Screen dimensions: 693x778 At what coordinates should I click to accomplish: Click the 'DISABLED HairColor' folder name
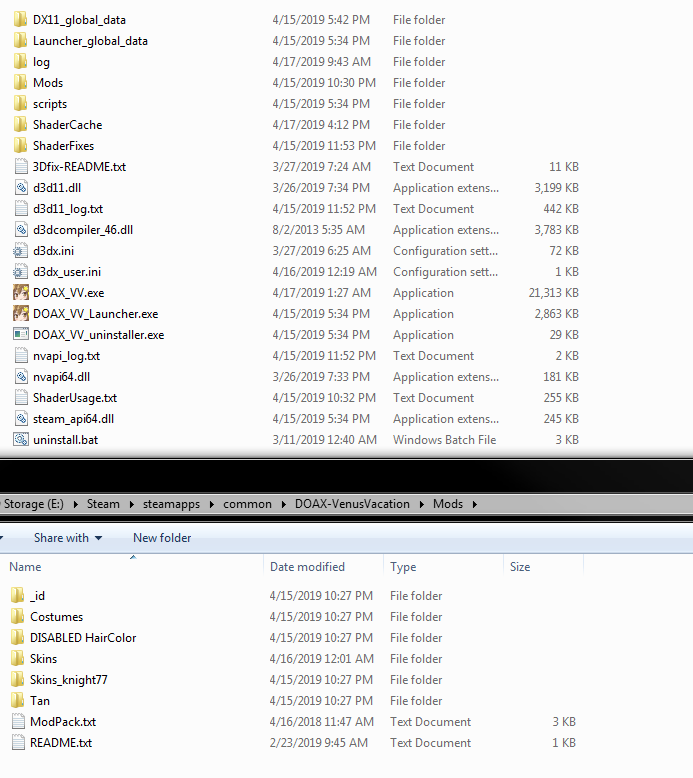pyautogui.click(x=83, y=638)
